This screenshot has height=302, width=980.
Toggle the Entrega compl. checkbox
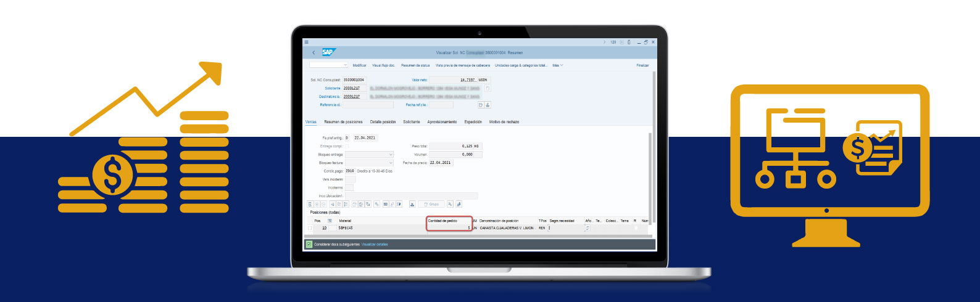pos(346,146)
